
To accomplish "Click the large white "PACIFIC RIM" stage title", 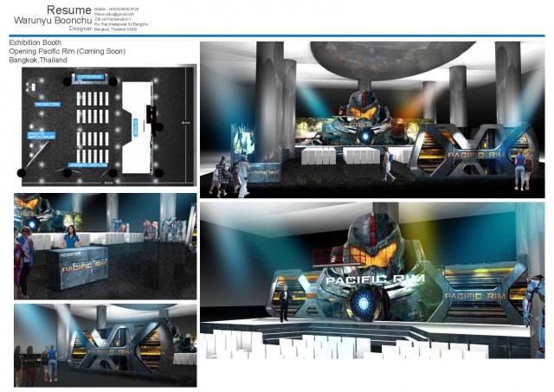I will click(375, 280).
